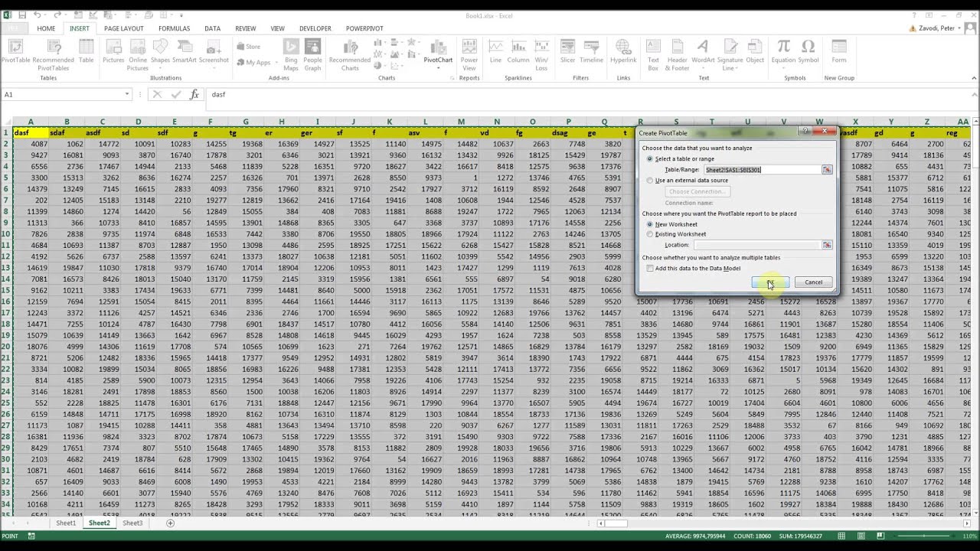Click the Hyperlink icon

[x=623, y=52]
